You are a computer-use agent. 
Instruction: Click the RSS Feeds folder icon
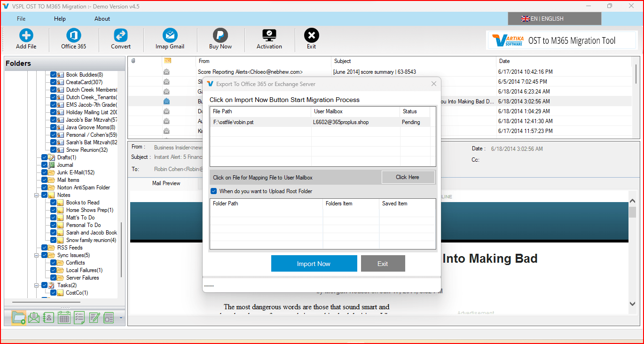click(52, 248)
